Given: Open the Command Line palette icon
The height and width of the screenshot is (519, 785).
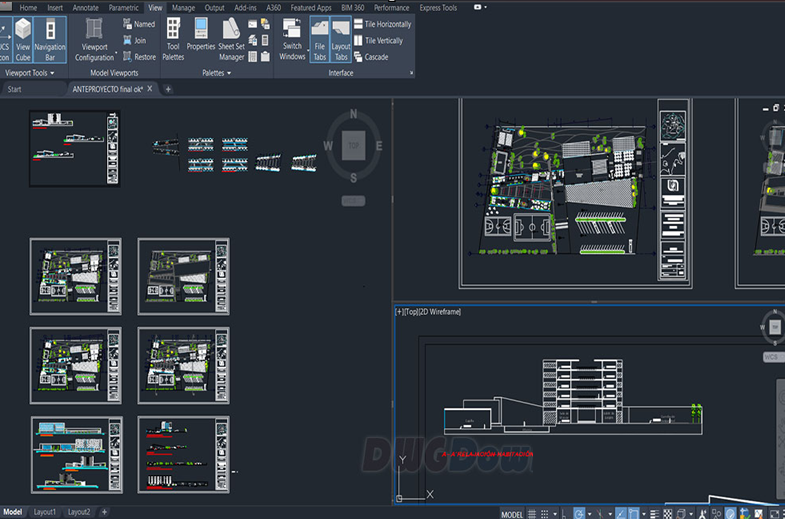Looking at the screenshot, I should tap(252, 24).
